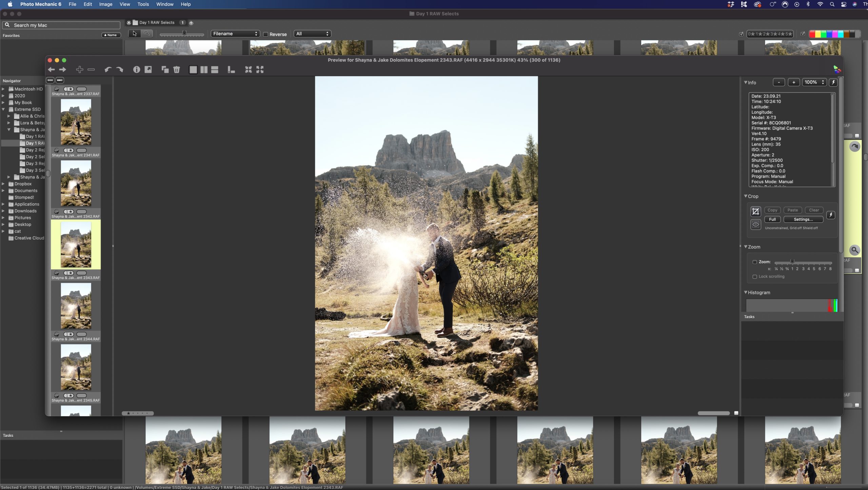
Task: Click the minus button in Info panel
Action: click(779, 82)
